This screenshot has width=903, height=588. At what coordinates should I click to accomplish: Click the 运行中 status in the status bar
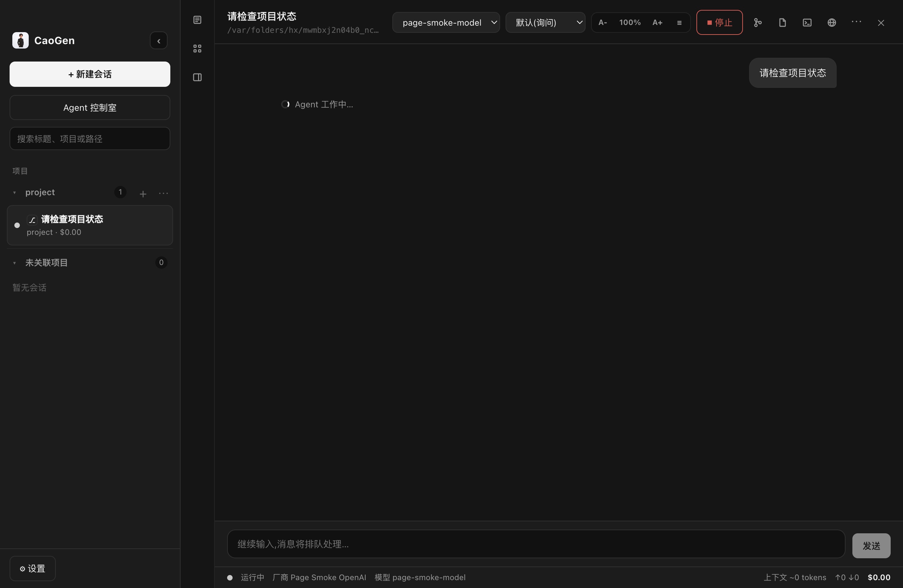[252, 577]
